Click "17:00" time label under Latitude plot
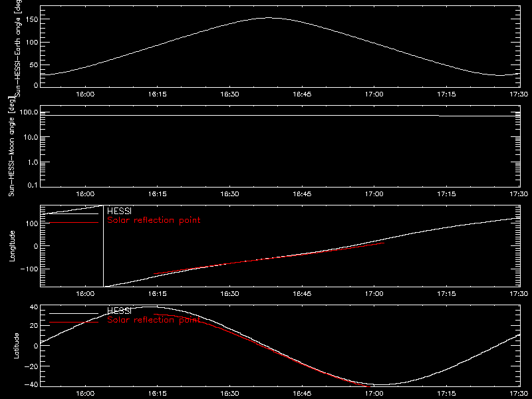Image resolution: width=532 pixels, height=399 pixels. [374, 394]
